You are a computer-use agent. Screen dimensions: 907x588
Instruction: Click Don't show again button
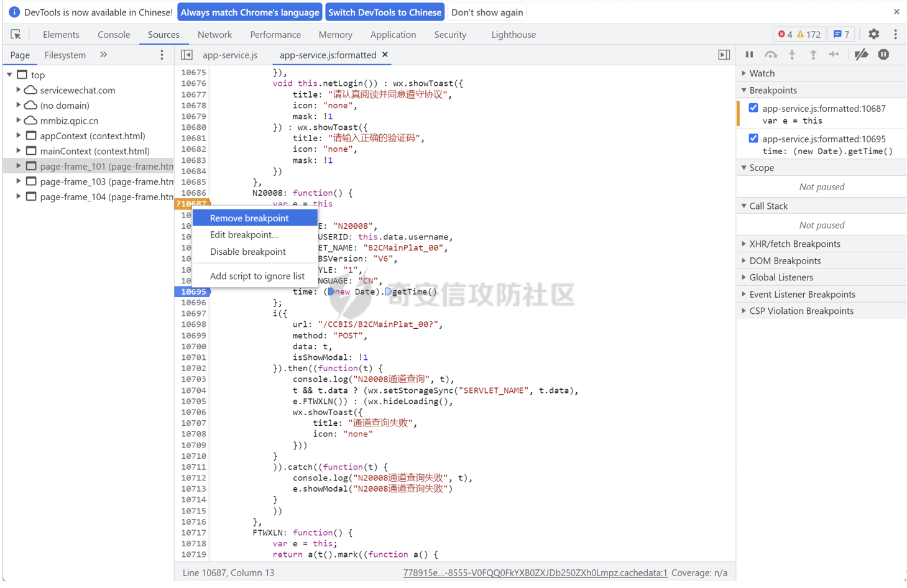click(x=487, y=12)
